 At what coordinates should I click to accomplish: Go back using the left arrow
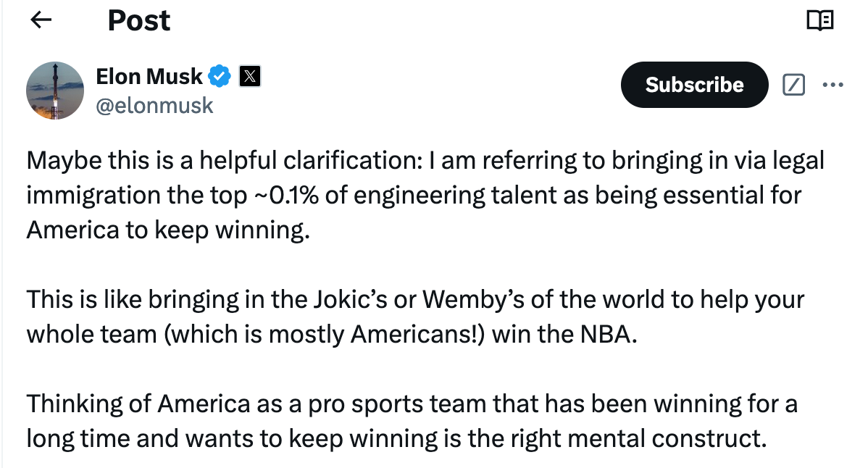pos(41,20)
